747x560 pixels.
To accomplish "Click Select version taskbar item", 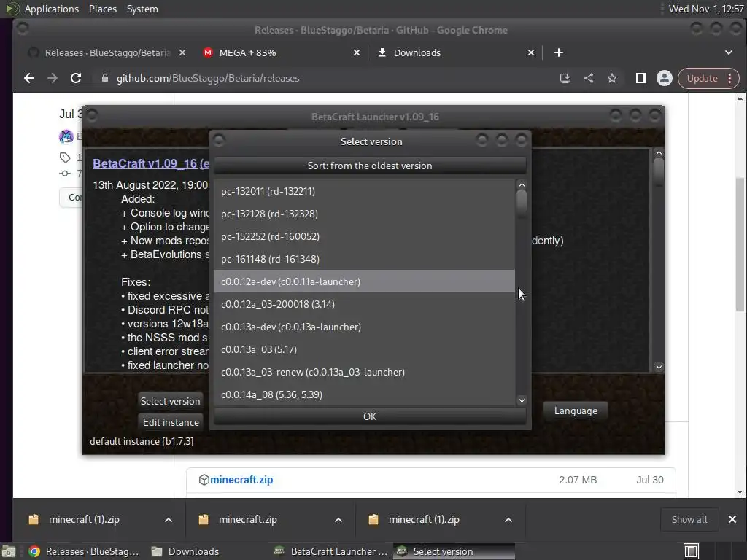I will (x=454, y=551).
